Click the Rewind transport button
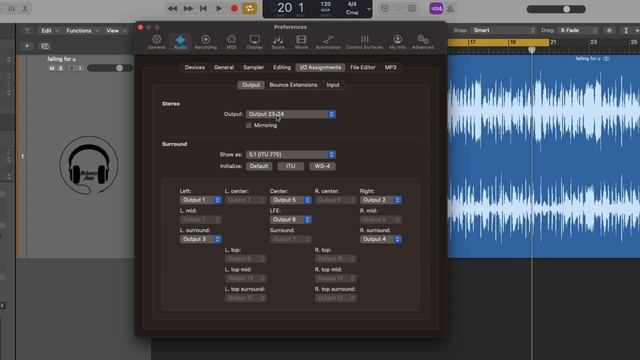Viewport: 640px width, 360px height. tap(172, 9)
